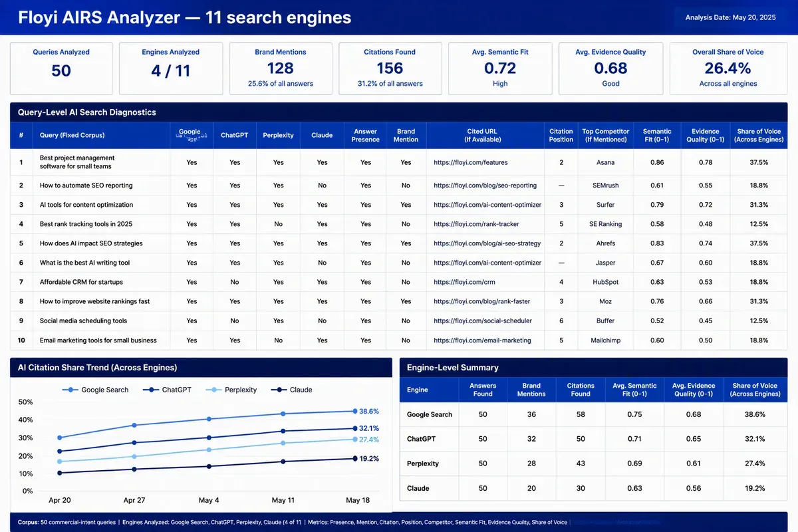Screen dimensions: 798x532
Task: Select the Queries Analyzed card
Action: pyautogui.click(x=61, y=68)
